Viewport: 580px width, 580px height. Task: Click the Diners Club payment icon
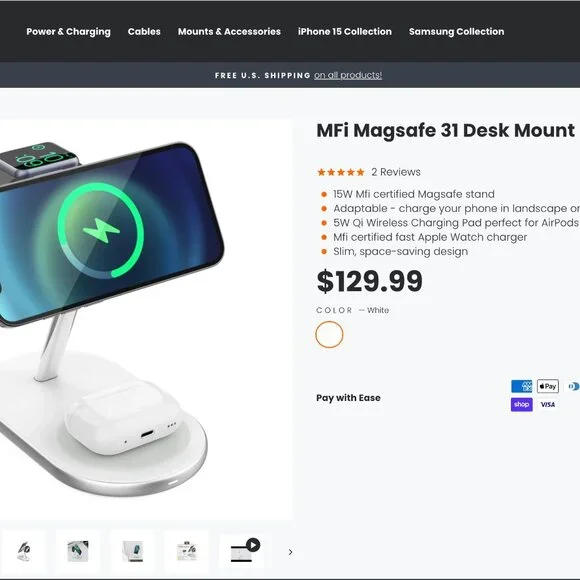[x=573, y=386]
